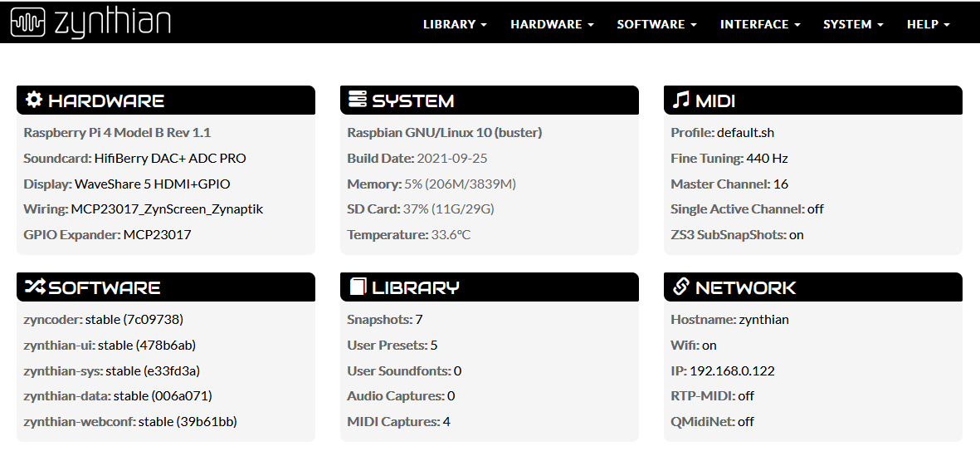Click the Single Active Channel off entry
980x461 pixels.
[x=747, y=209]
